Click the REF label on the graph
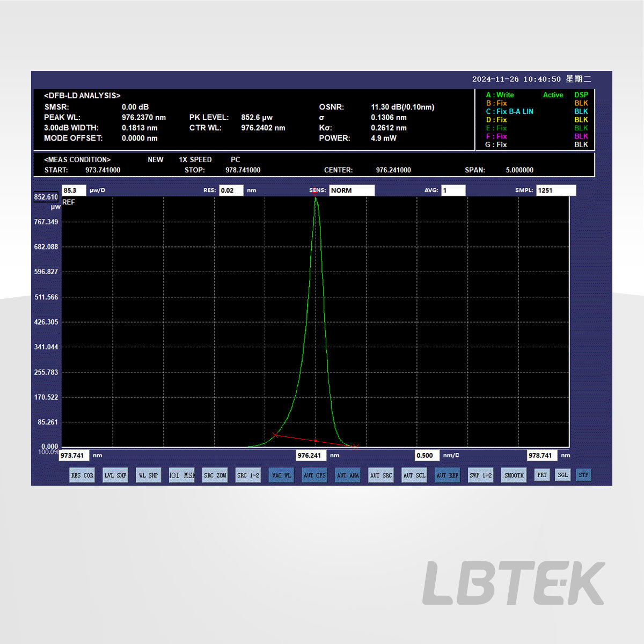This screenshot has width=644, height=644. (x=69, y=202)
